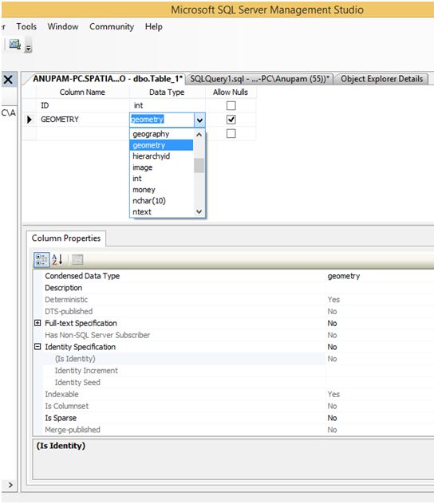Click the geometry value of Condensed Data Type

coord(344,276)
